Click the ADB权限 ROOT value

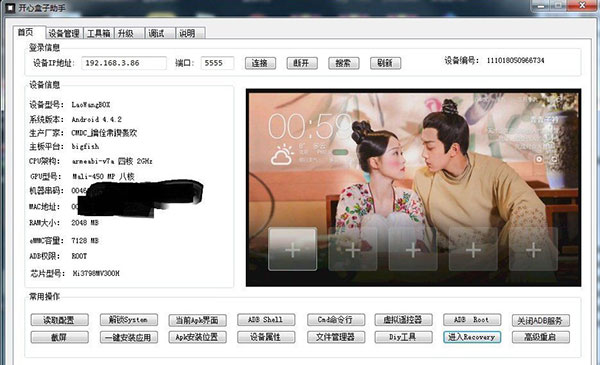coord(79,256)
